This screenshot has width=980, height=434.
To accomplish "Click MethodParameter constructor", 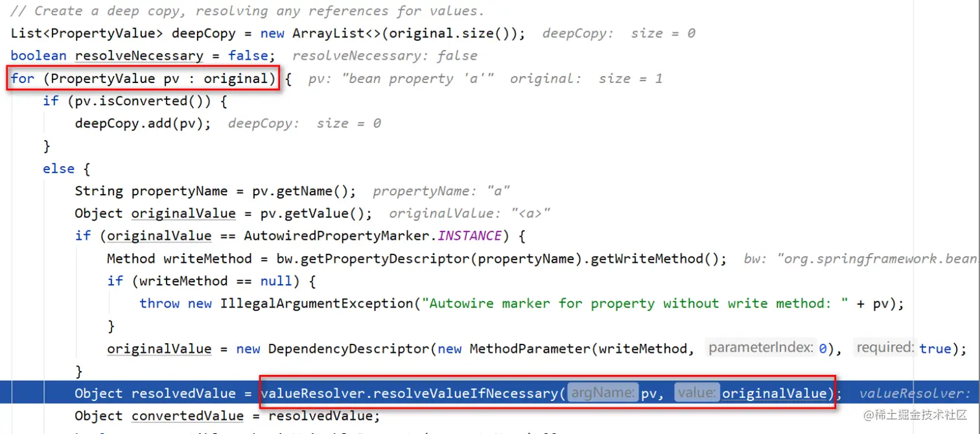I will (530, 348).
